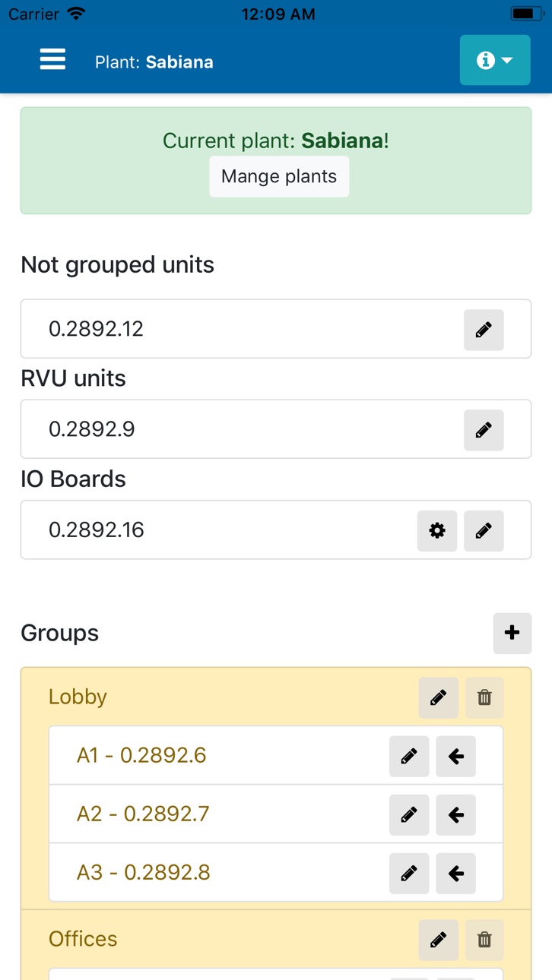Select the 0.2892.16 IO board row

(x=276, y=530)
